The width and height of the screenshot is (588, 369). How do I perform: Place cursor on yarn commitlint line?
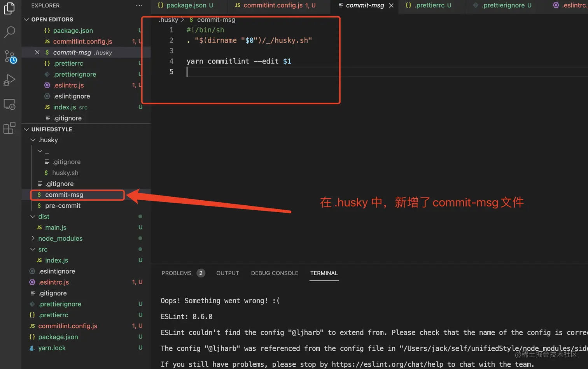(239, 61)
